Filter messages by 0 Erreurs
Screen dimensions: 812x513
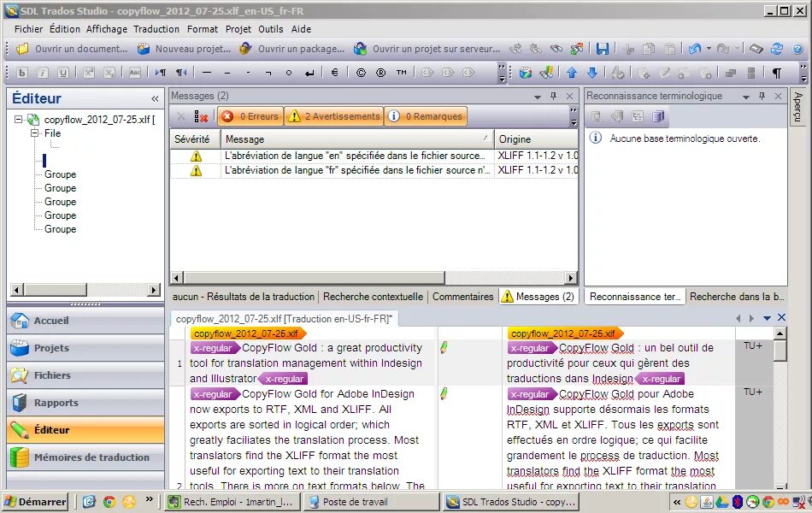coord(250,116)
